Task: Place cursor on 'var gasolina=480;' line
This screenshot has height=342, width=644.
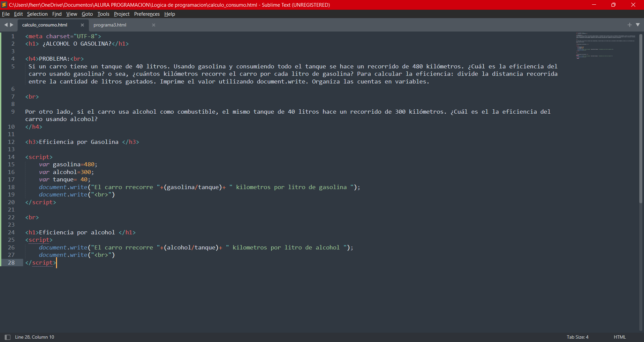Action: coord(68,164)
